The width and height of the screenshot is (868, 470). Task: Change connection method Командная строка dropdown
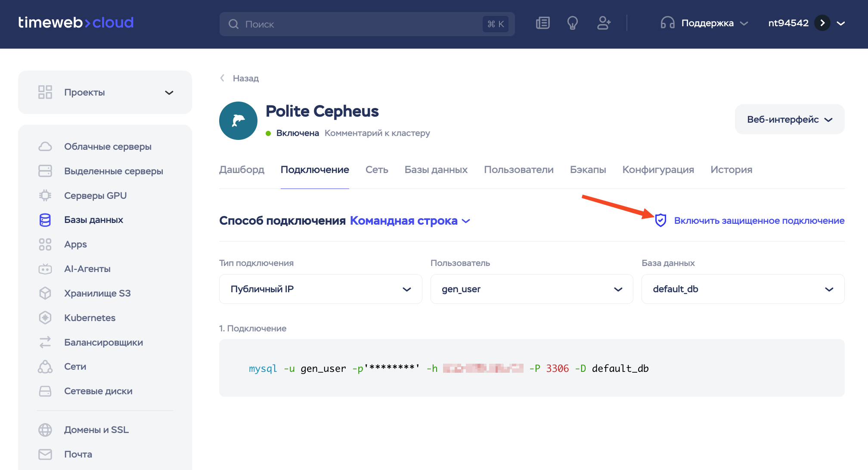(x=410, y=221)
